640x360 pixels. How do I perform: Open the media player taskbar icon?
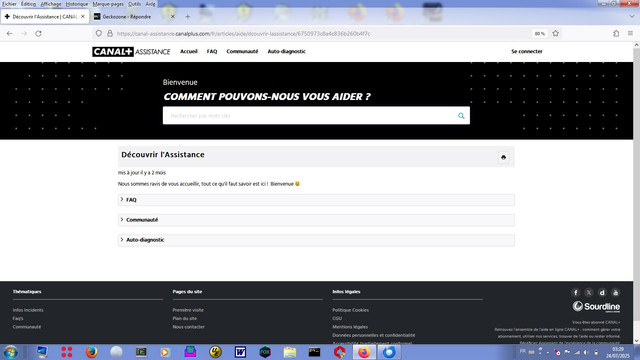(x=165, y=352)
